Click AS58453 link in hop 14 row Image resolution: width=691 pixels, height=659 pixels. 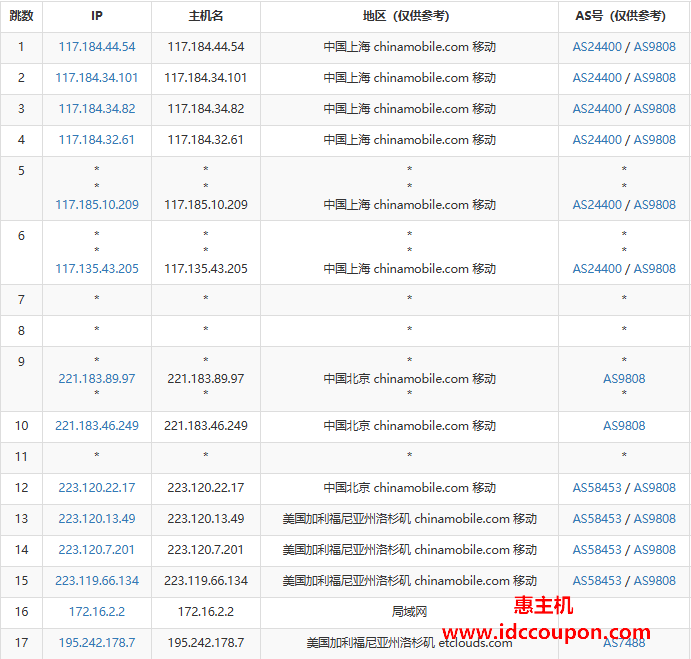tap(597, 550)
